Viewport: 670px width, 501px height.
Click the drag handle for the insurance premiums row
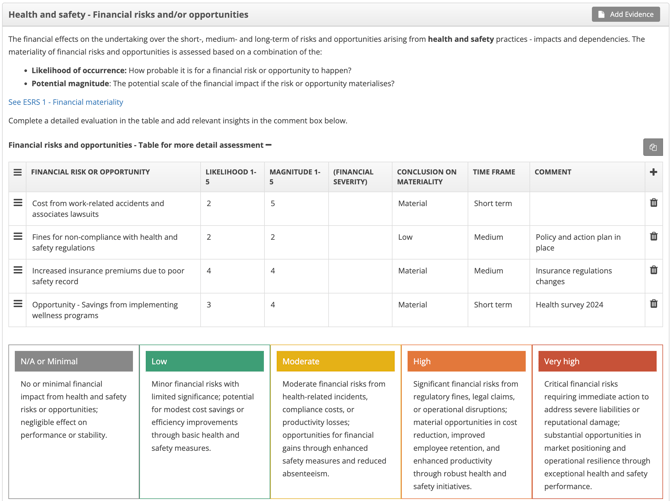[x=17, y=270]
